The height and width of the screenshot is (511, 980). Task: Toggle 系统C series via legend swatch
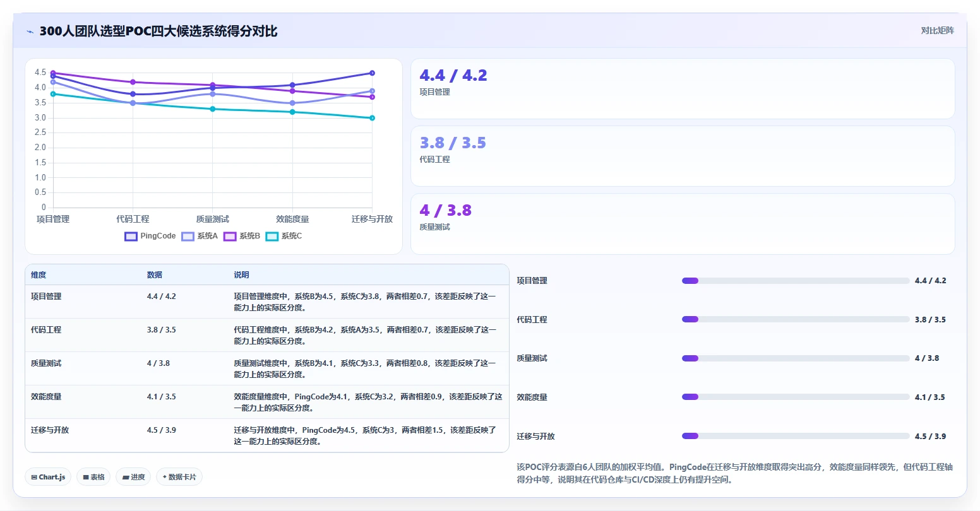tap(272, 237)
